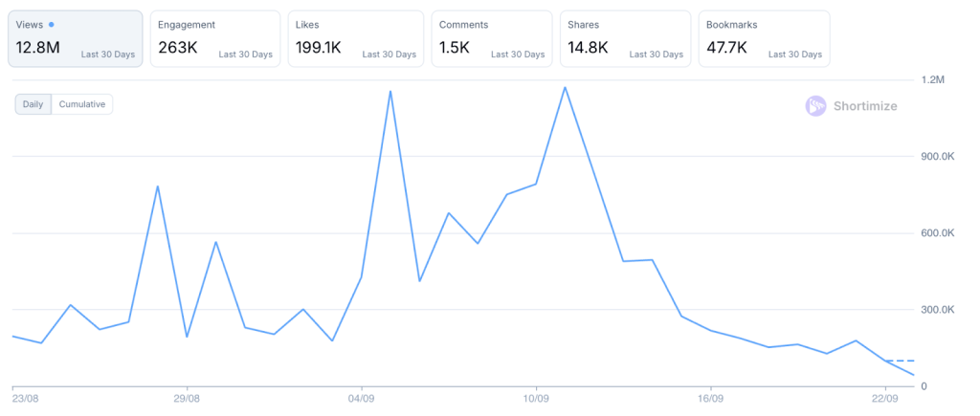Click the Shortimize logo icon
980x416 pixels.
(x=815, y=106)
